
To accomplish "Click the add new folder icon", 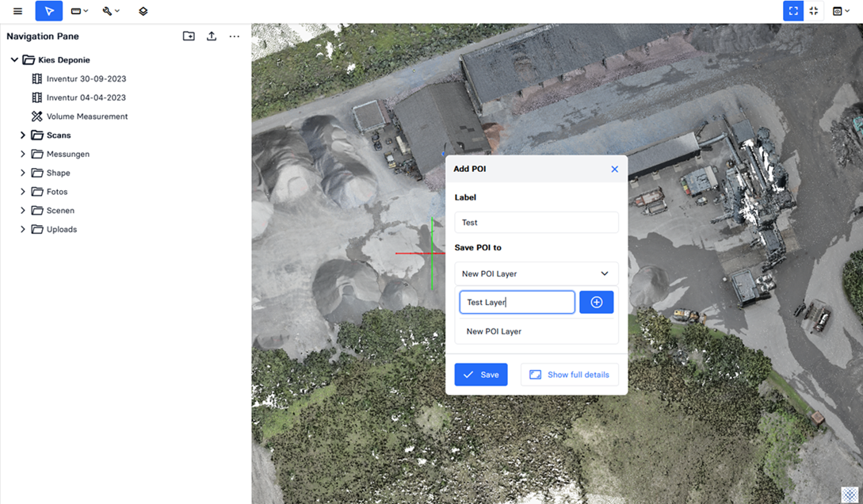I will [189, 36].
